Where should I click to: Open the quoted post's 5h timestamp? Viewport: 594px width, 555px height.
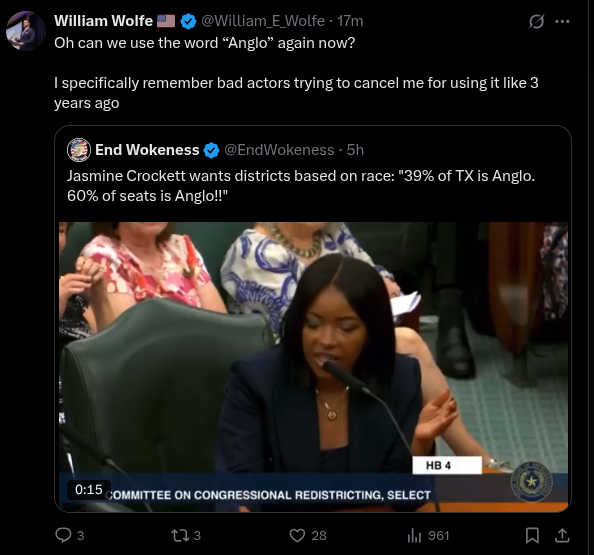click(x=355, y=150)
